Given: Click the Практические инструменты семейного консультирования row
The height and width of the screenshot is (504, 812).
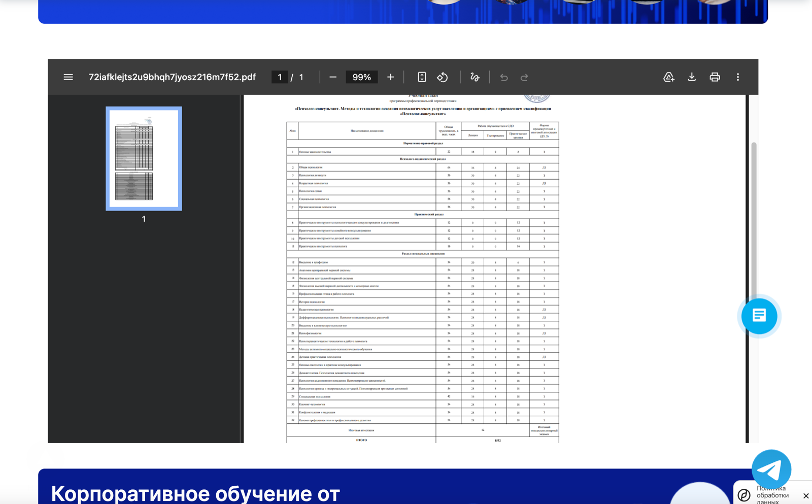Looking at the screenshot, I should pyautogui.click(x=423, y=230).
